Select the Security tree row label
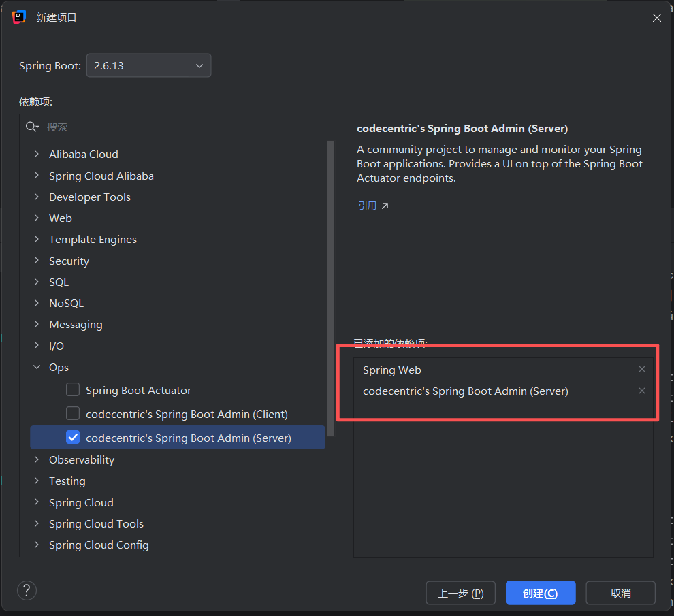This screenshot has height=616, width=674. 69,261
